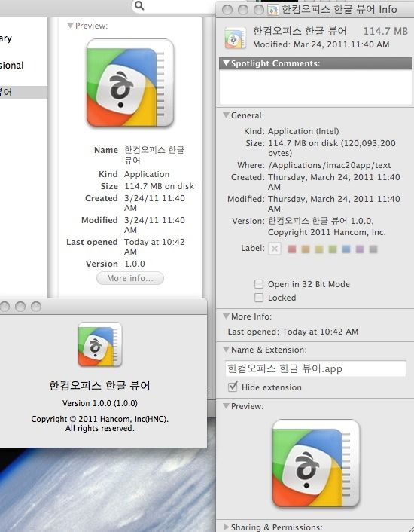The image size is (414, 532).
Task: Click the large preview icon in the Info window
Action: point(315,463)
